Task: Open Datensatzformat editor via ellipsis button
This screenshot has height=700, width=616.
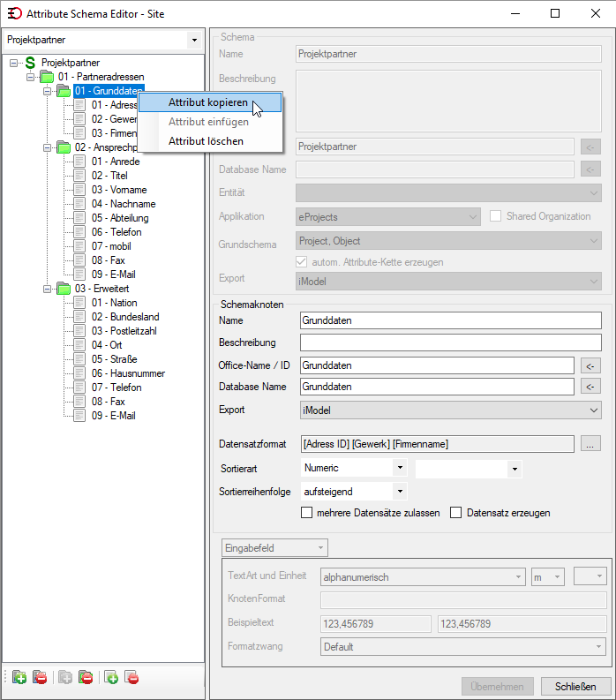Action: [x=590, y=444]
